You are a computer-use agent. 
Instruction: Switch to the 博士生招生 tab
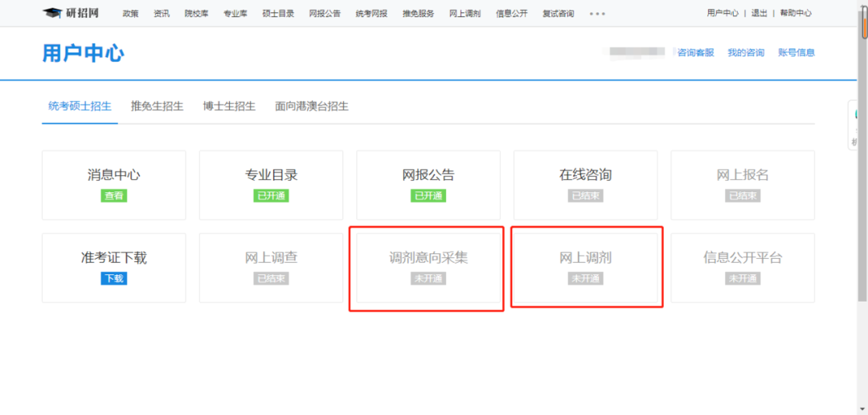coord(229,106)
